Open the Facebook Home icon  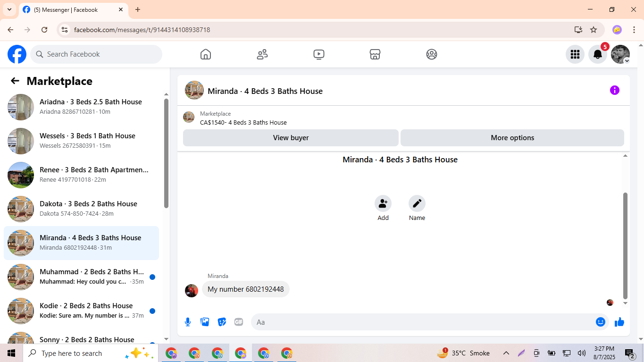pos(206,54)
